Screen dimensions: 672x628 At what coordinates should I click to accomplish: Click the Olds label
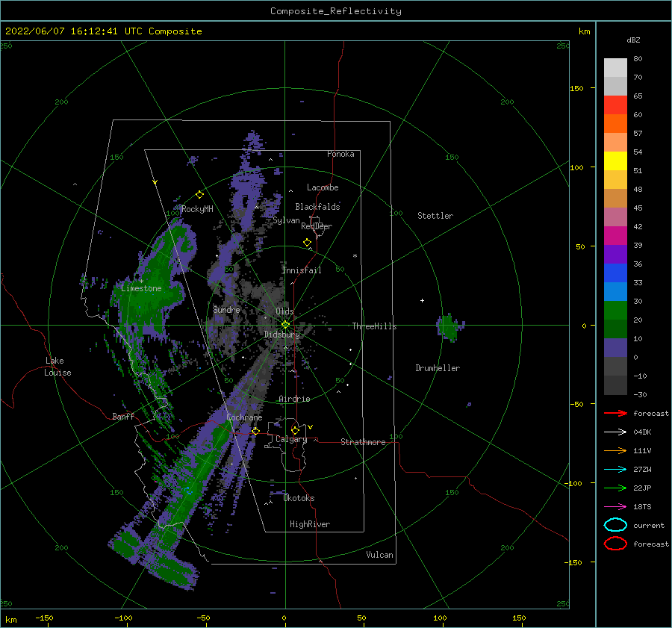click(x=284, y=311)
